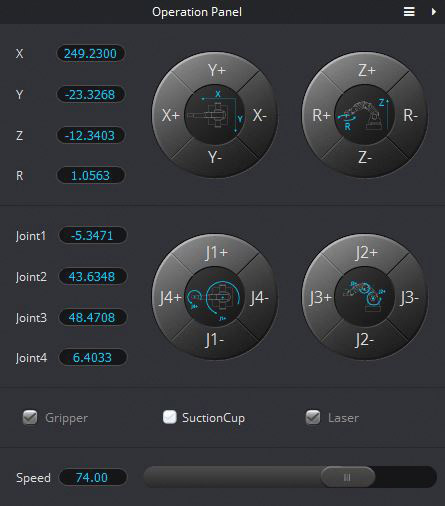Screen dimensions: 445x506
Task: Rotate joint 1 with J1+ button
Action: [216, 252]
